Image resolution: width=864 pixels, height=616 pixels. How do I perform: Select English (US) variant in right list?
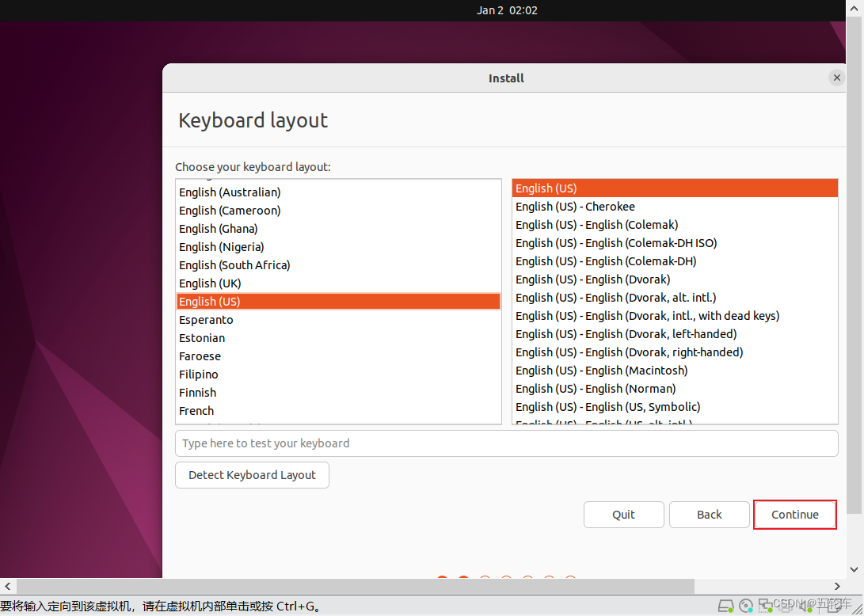675,188
